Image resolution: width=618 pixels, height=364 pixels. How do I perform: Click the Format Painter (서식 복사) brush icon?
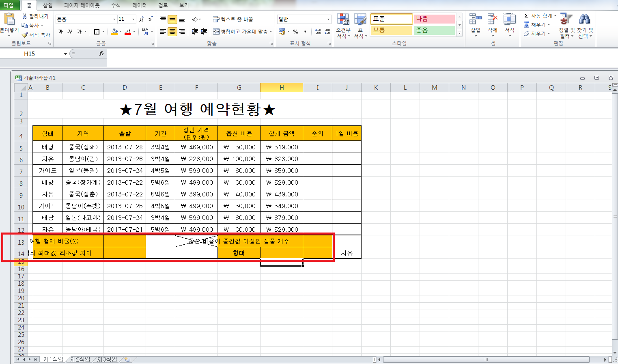(x=25, y=35)
